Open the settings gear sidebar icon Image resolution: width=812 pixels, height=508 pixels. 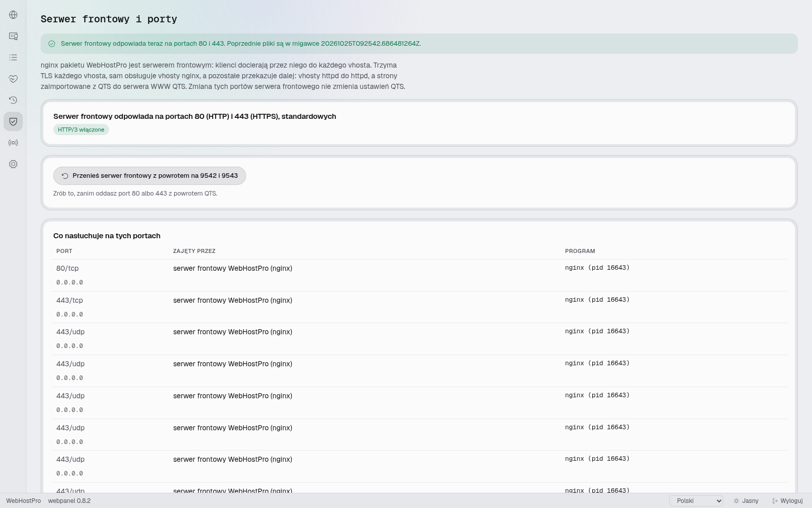pyautogui.click(x=13, y=164)
